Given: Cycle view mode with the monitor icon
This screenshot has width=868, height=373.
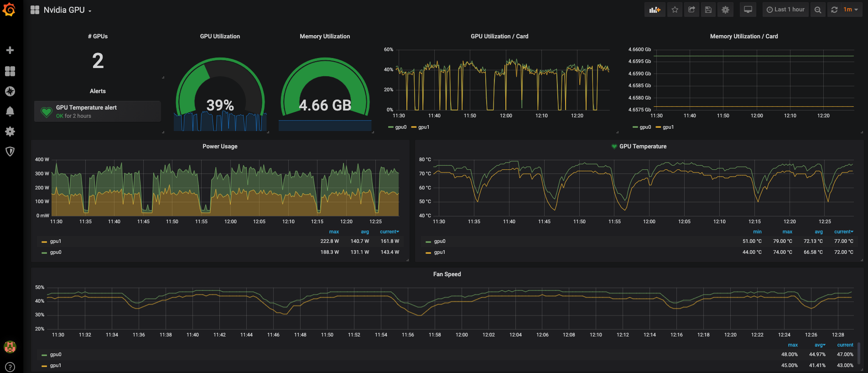Looking at the screenshot, I should click(748, 10).
